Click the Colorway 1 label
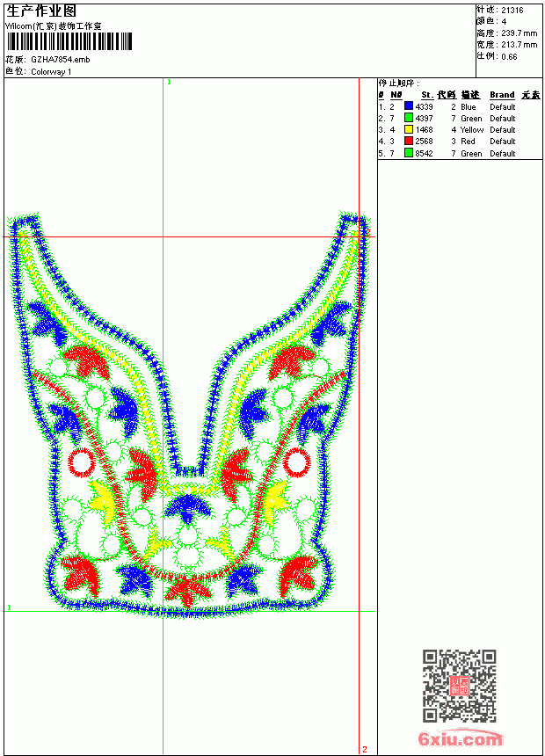545x756 pixels. click(x=51, y=72)
